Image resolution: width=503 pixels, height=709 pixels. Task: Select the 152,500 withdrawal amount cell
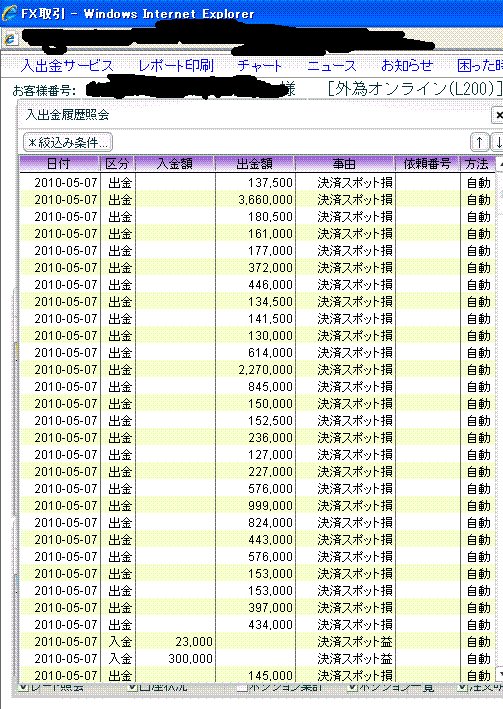tap(255, 421)
